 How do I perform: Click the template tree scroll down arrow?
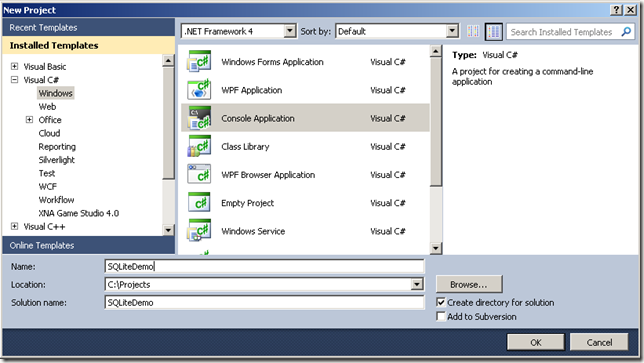168,230
